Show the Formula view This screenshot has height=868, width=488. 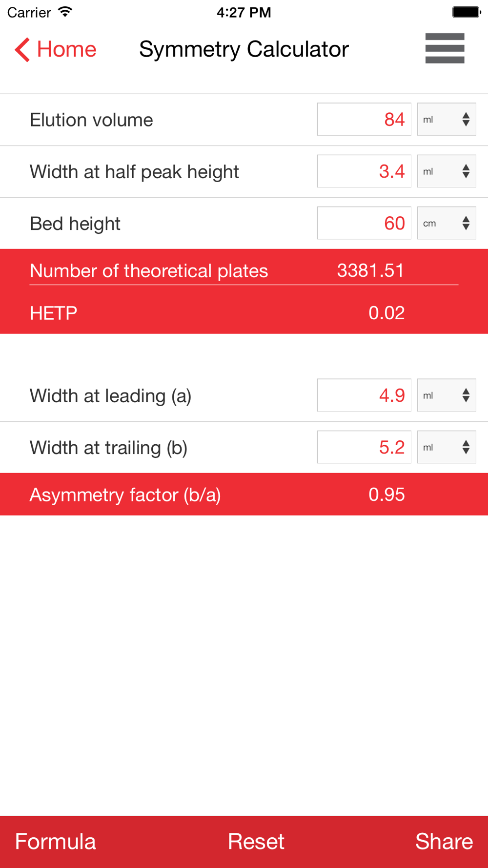[55, 842]
